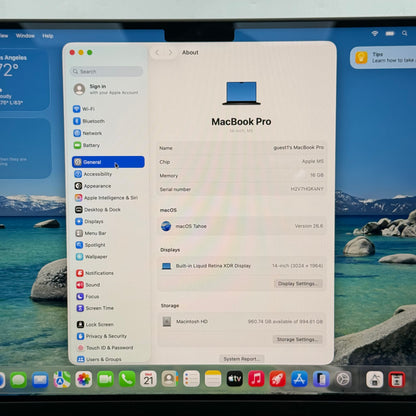The width and height of the screenshot is (416, 416).
Task: Open Calendar from the Dock
Action: pyautogui.click(x=148, y=379)
